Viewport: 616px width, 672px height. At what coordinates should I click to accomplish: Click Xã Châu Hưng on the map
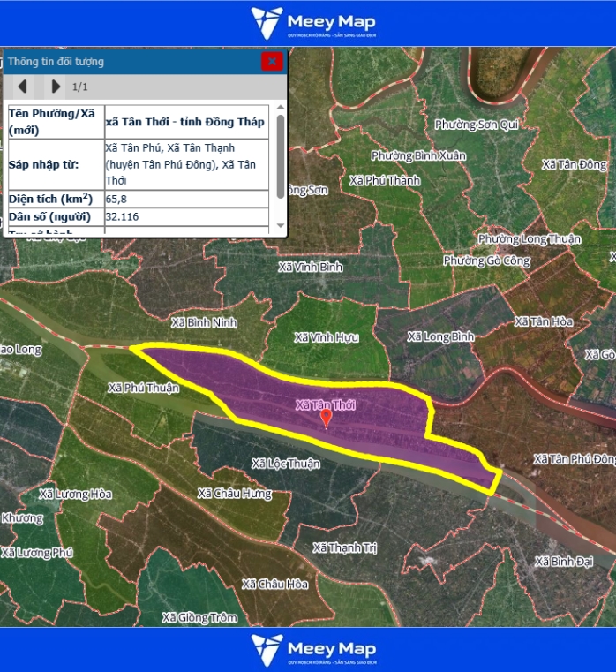235,493
